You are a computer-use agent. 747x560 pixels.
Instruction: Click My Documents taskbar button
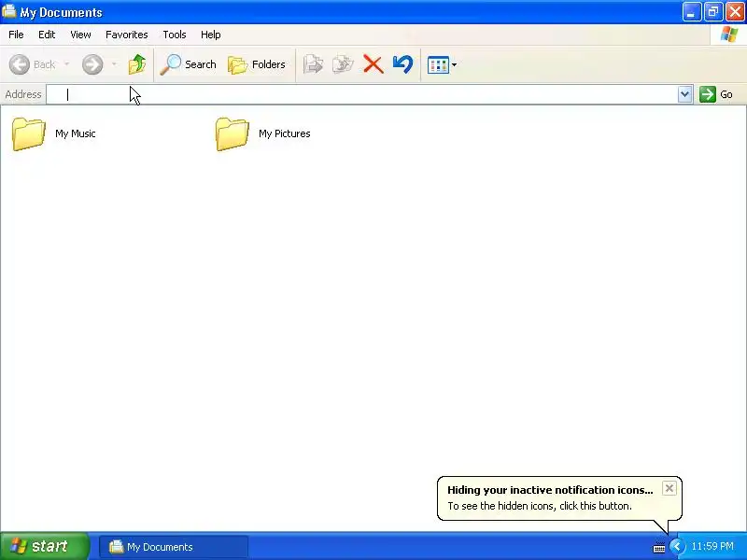pyautogui.click(x=174, y=547)
